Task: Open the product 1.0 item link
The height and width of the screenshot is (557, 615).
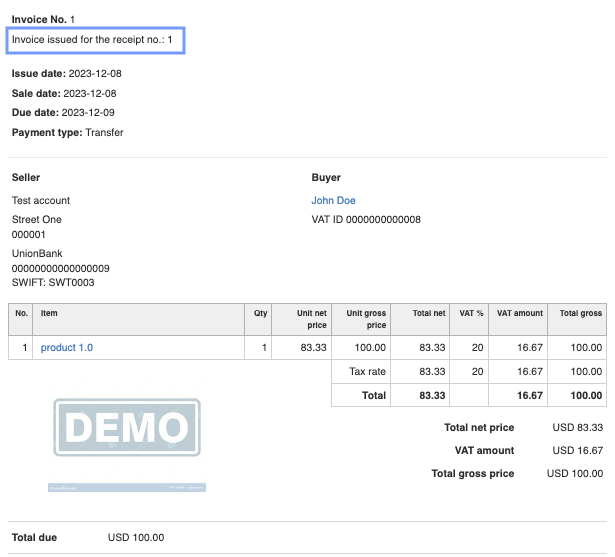Action: tap(66, 348)
